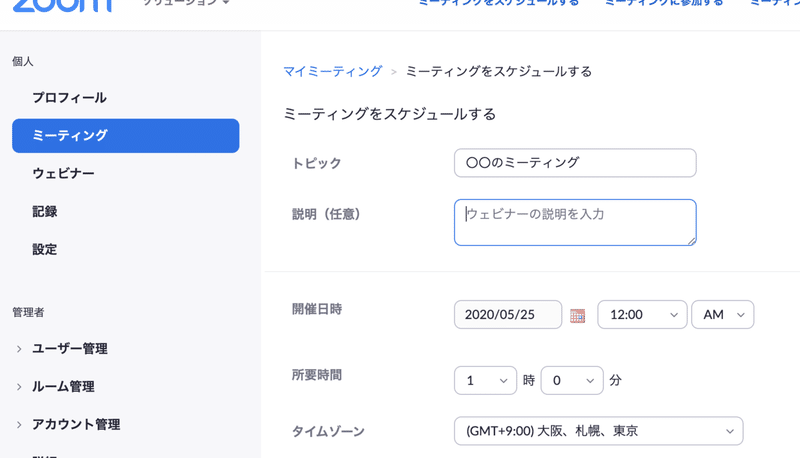Expand アカウント管理 section chevron

pos(19,425)
